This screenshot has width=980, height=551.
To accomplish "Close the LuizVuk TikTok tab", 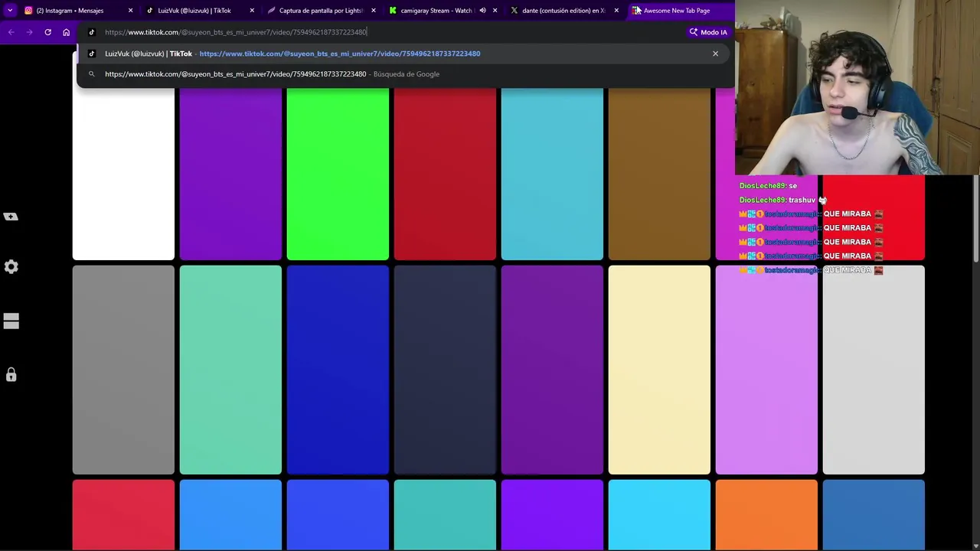I will tap(252, 11).
